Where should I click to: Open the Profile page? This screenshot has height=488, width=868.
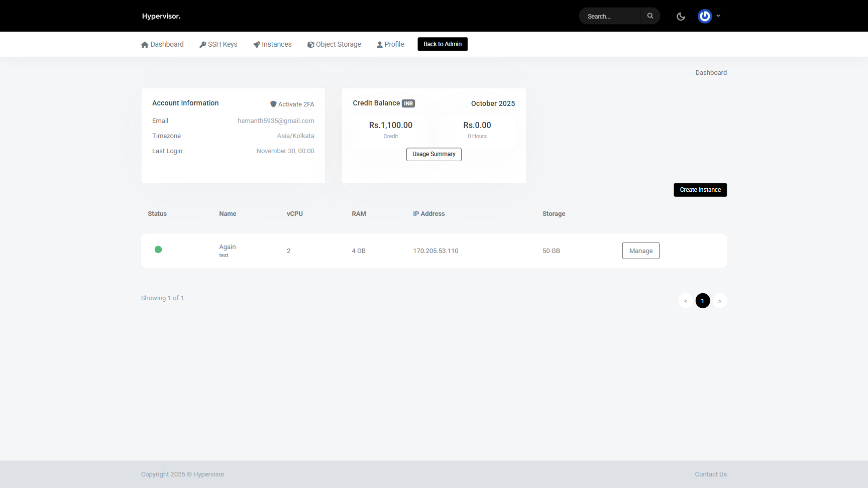[390, 44]
